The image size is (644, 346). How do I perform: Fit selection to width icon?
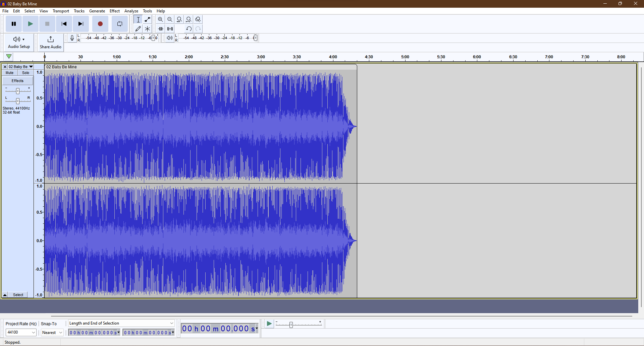click(179, 19)
